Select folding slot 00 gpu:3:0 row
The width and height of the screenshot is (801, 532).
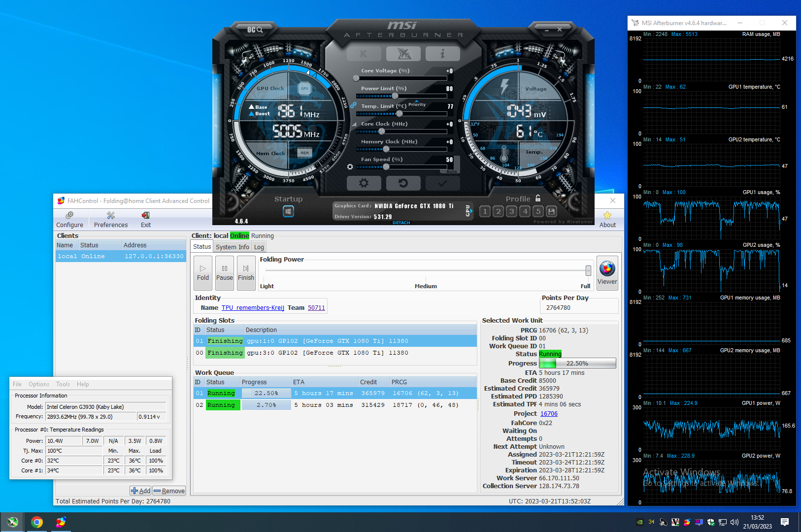[335, 353]
